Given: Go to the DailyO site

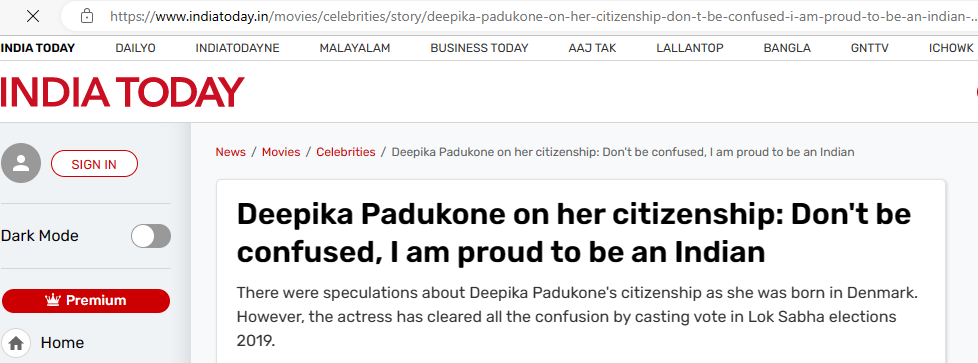Looking at the screenshot, I should [135, 48].
